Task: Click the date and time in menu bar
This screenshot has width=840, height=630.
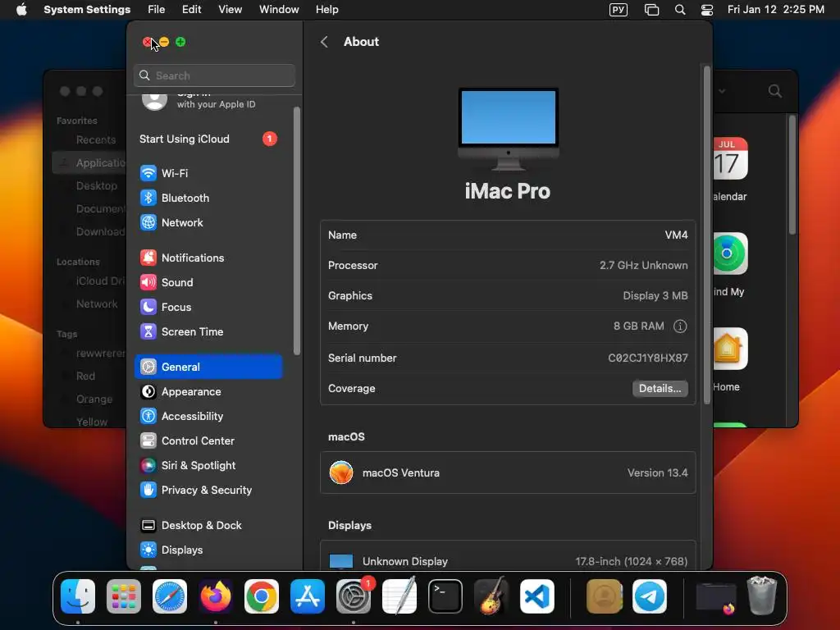Action: (776, 10)
